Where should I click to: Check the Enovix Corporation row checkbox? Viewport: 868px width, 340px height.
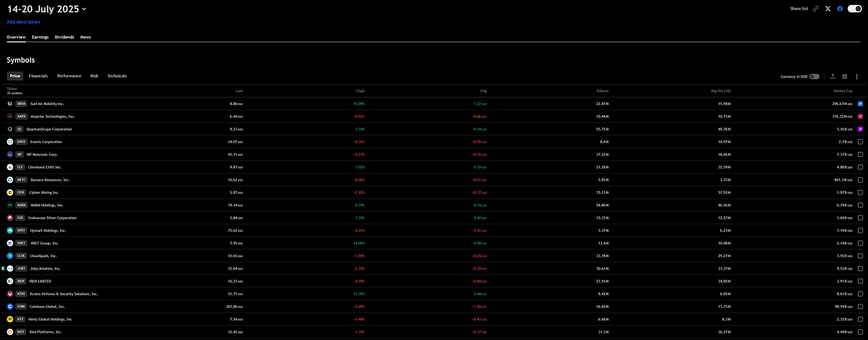[x=860, y=142]
